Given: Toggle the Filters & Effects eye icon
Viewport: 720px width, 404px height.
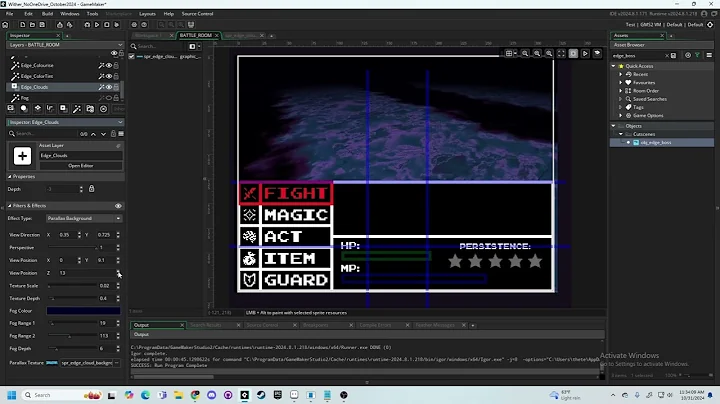Looking at the screenshot, I should [118, 206].
